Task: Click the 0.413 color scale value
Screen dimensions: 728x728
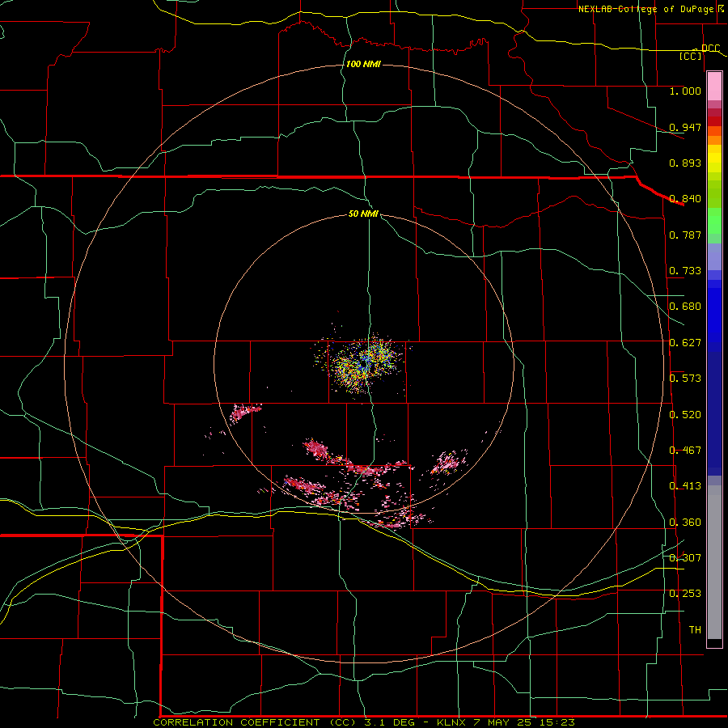Action: (x=685, y=486)
